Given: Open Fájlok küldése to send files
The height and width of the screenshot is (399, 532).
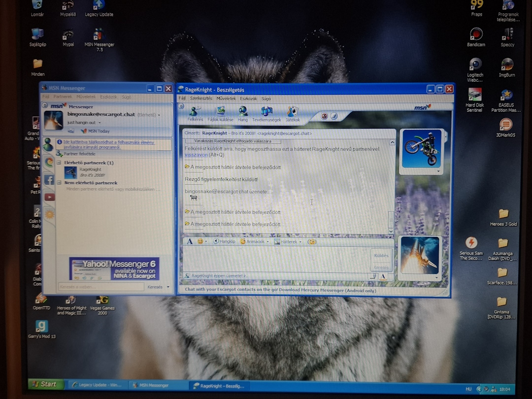Looking at the screenshot, I should (221, 114).
